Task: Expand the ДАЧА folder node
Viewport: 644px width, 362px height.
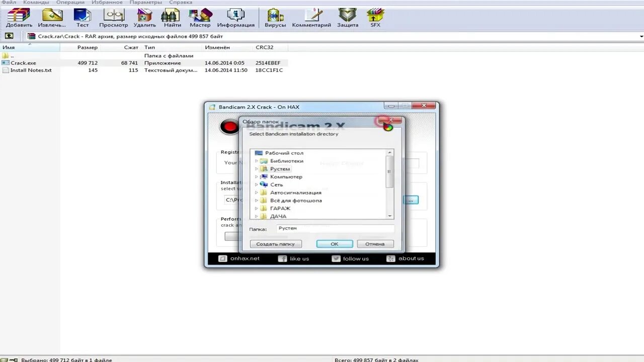Action: [x=256, y=216]
